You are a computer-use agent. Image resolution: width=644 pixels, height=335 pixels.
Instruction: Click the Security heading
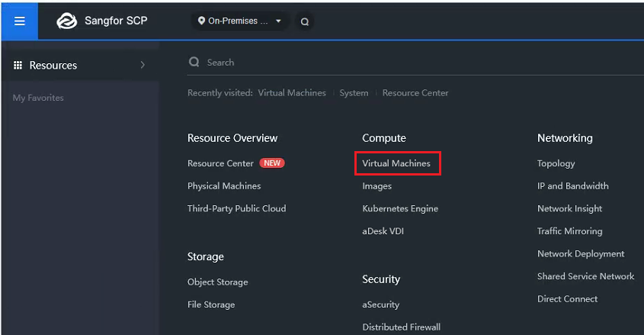point(381,279)
